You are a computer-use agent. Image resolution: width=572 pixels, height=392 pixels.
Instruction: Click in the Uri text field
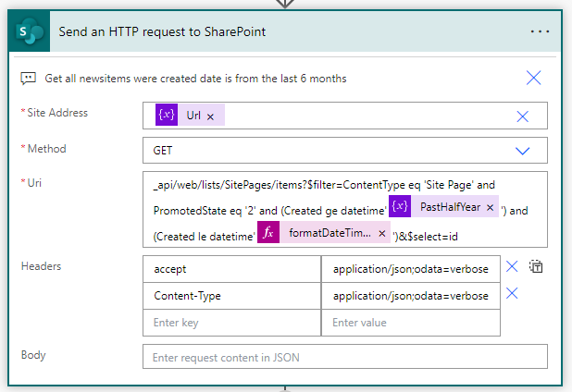(x=344, y=210)
